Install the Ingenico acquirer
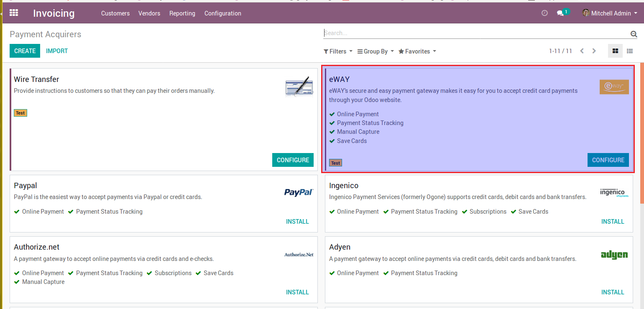The image size is (644, 309). tap(613, 222)
